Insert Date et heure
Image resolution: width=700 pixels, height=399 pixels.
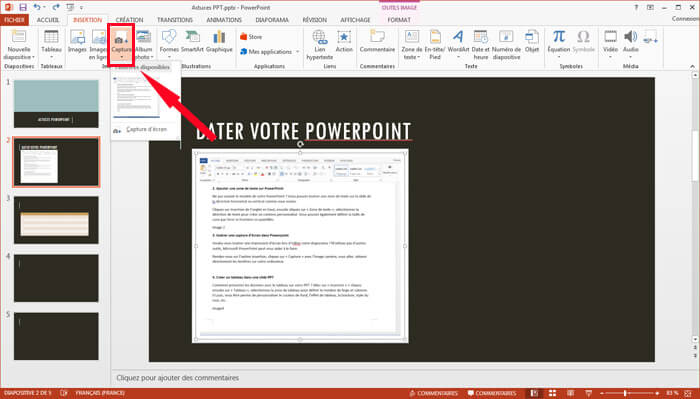tap(480, 44)
